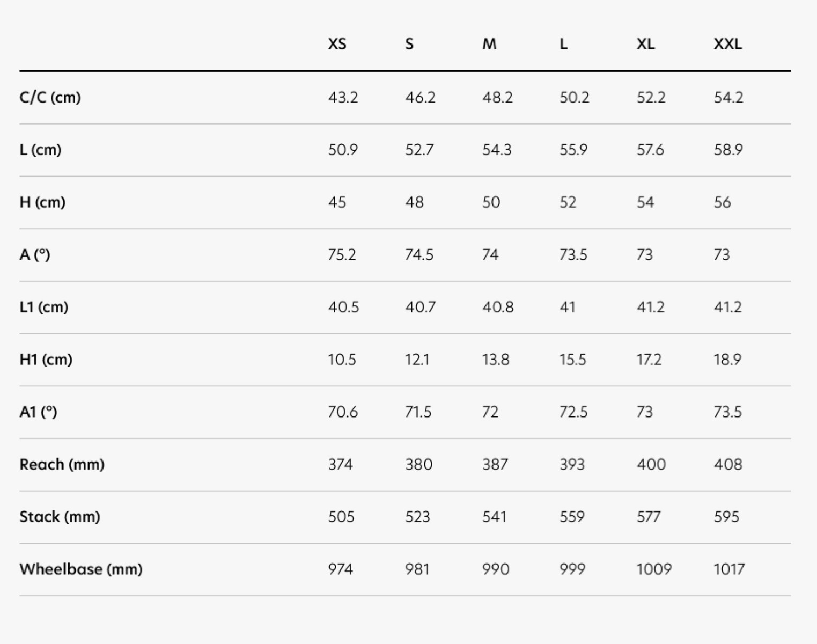Select the H1 (cm) row label
Viewport: 817px width, 644px height.
point(46,360)
